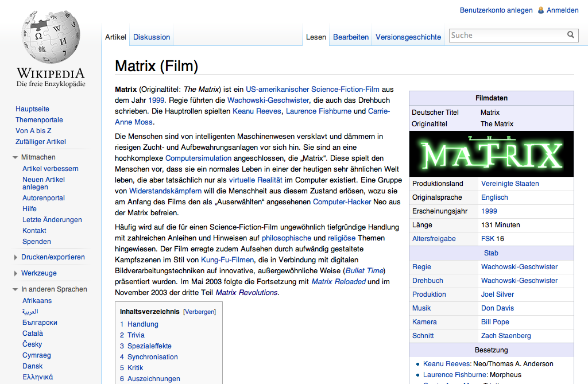Jump to section 5 Kritik

(131, 368)
